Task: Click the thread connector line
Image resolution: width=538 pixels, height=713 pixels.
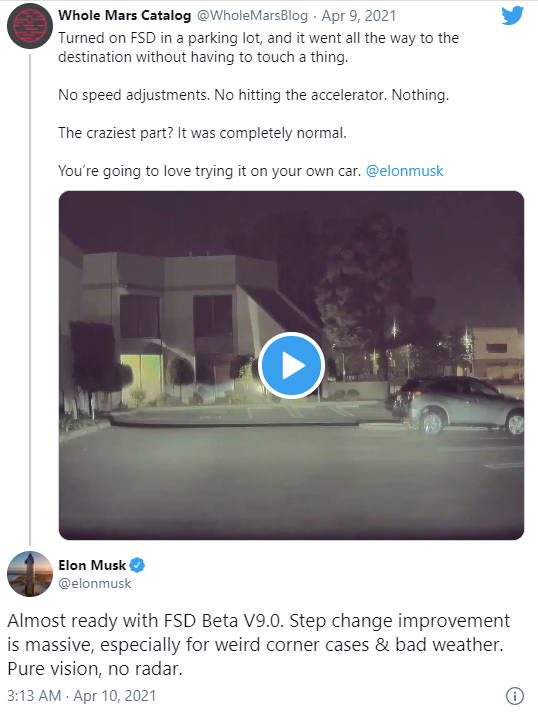Action: pyautogui.click(x=30, y=300)
